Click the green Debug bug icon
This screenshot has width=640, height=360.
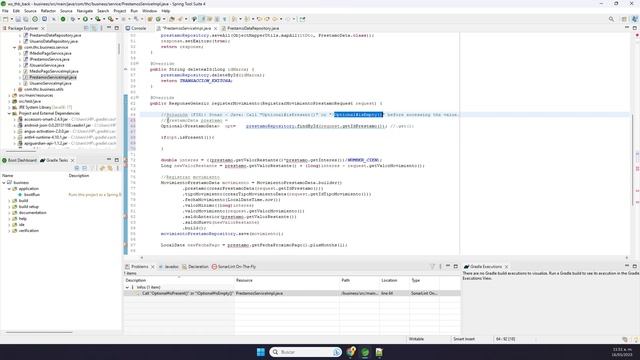coord(73,19)
